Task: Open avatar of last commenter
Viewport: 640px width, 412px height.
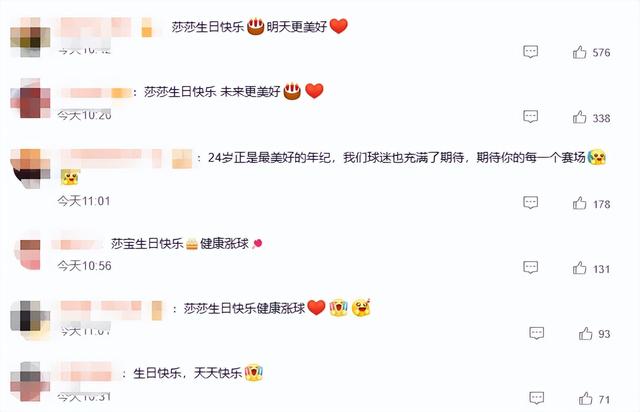Action: 30,382
